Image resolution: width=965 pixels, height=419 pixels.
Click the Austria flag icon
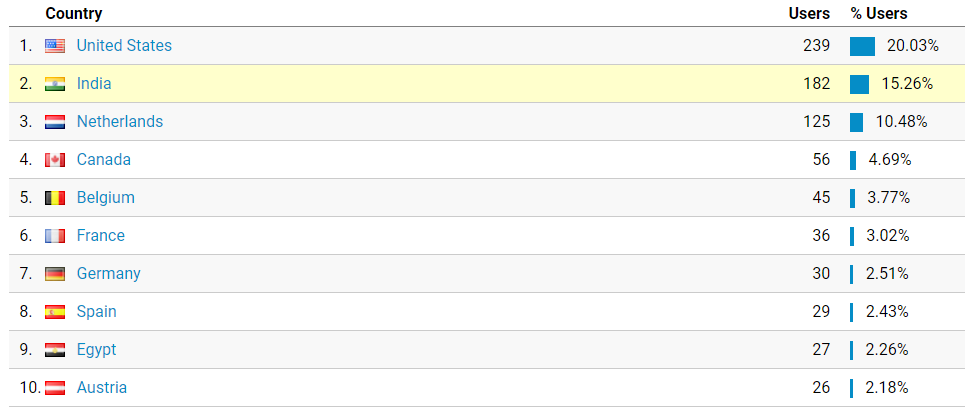click(x=55, y=388)
